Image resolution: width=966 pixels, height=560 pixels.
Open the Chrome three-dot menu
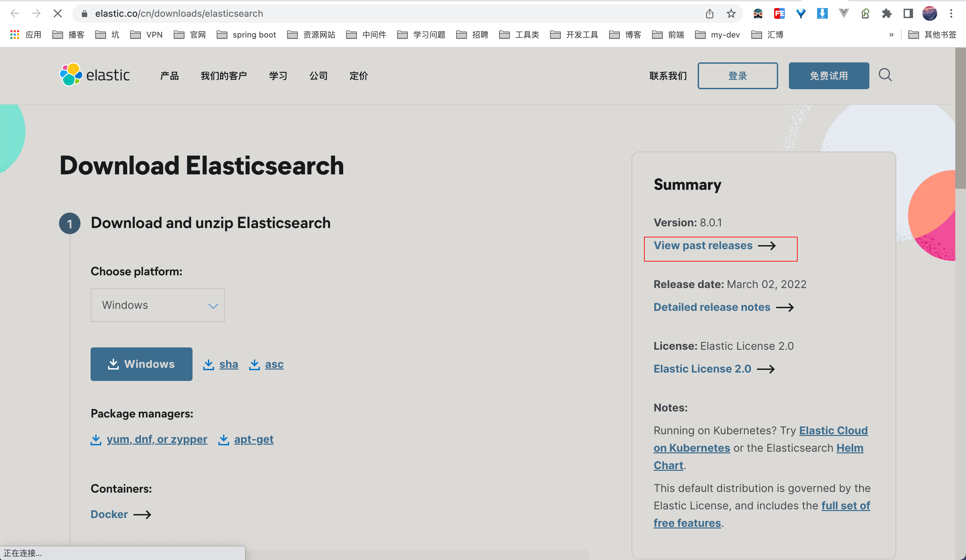(951, 14)
